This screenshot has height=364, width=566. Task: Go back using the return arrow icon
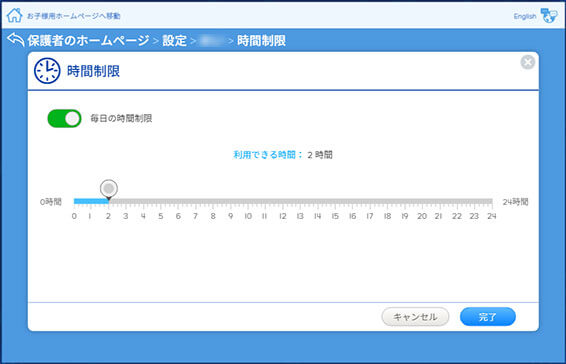coord(16,40)
